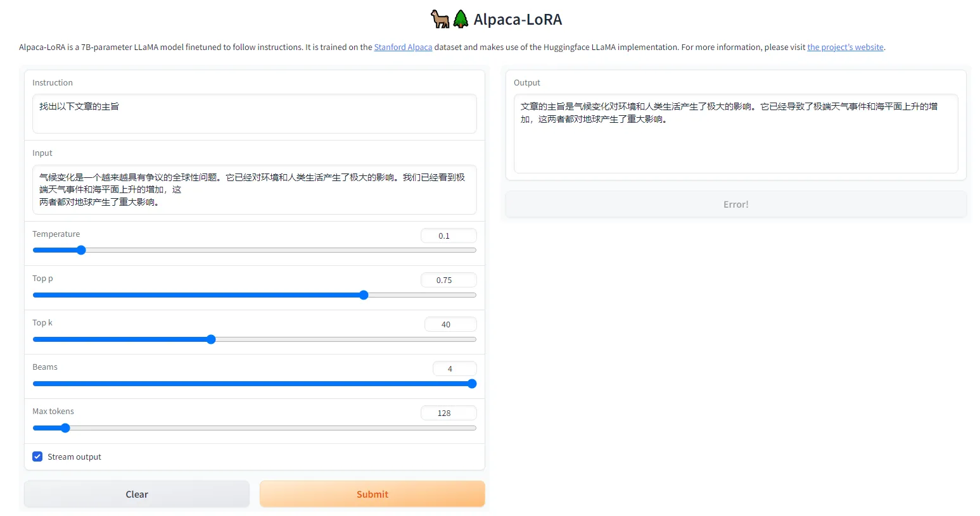Adjust the Top p slider handle
The image size is (980, 516).
(x=364, y=295)
